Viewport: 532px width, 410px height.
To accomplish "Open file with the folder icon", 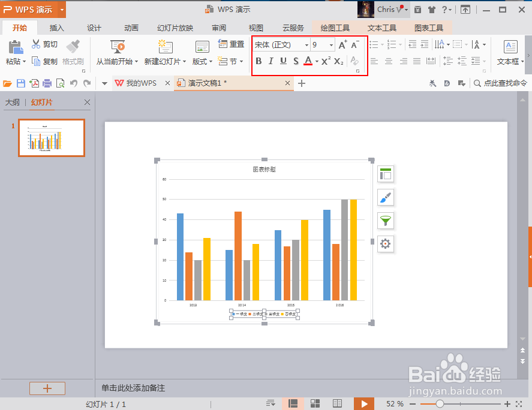I will pos(7,83).
